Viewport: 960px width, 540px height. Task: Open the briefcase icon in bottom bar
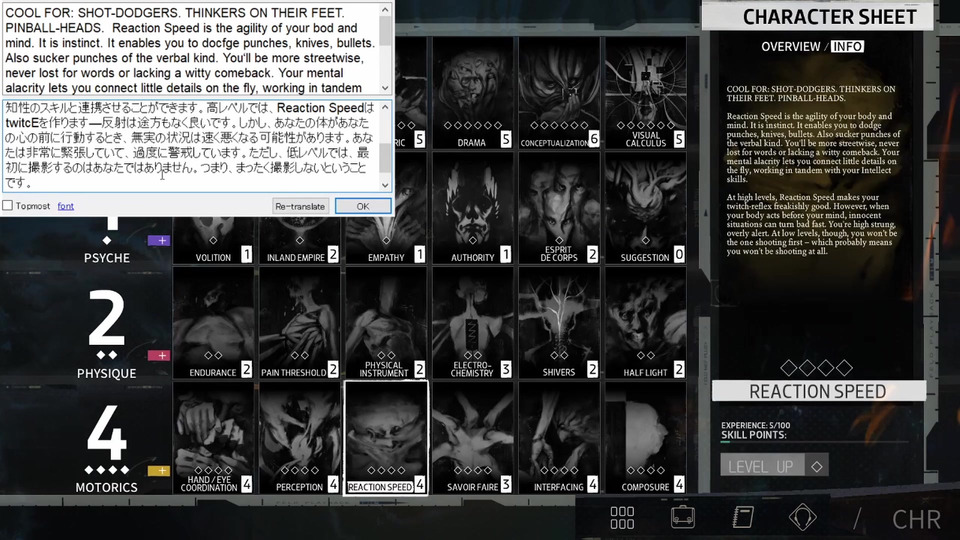tap(683, 517)
